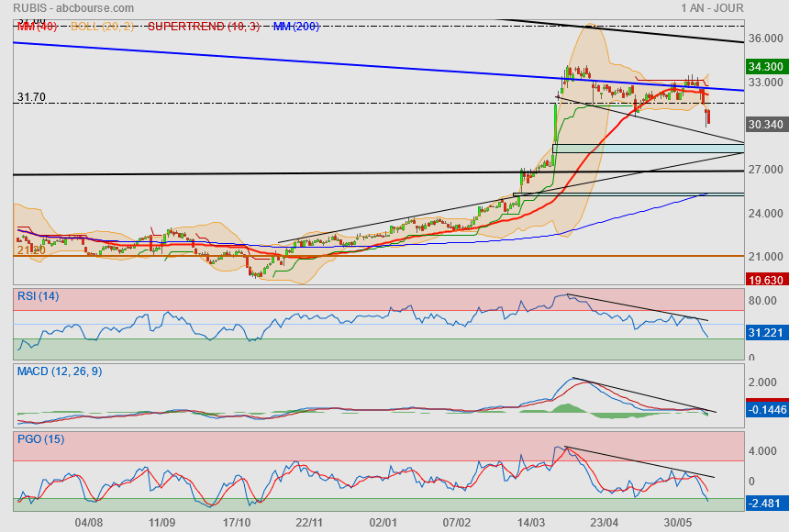This screenshot has height=532, width=789.
Task: Click the PGO value -2.481 tag
Action: click(765, 503)
